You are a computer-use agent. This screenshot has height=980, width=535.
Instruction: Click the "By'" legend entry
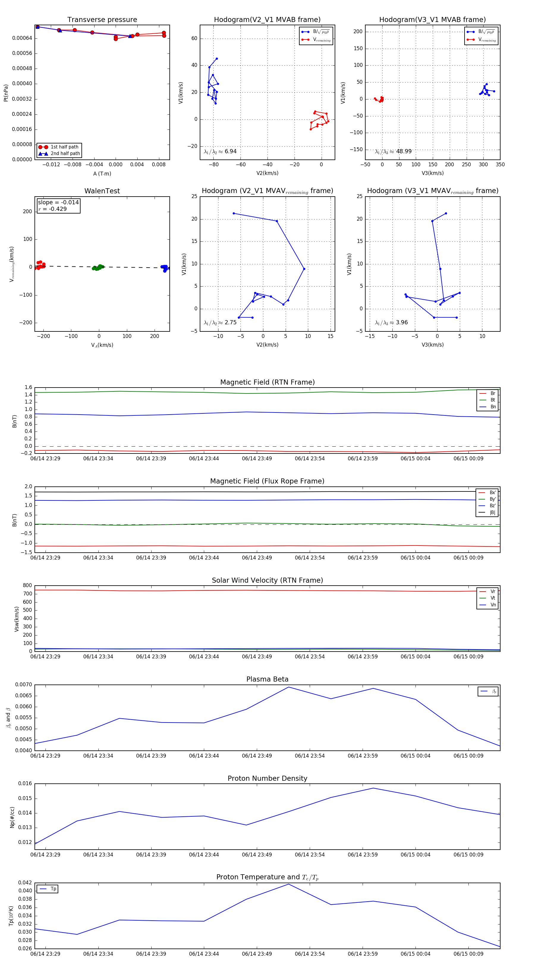pyautogui.click(x=487, y=499)
